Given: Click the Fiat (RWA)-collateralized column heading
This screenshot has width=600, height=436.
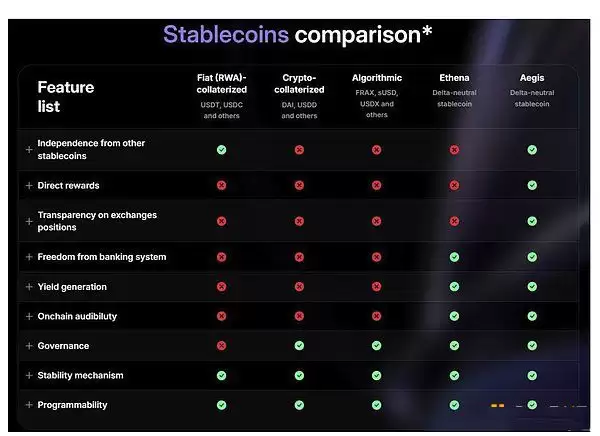Looking at the screenshot, I should point(221,83).
